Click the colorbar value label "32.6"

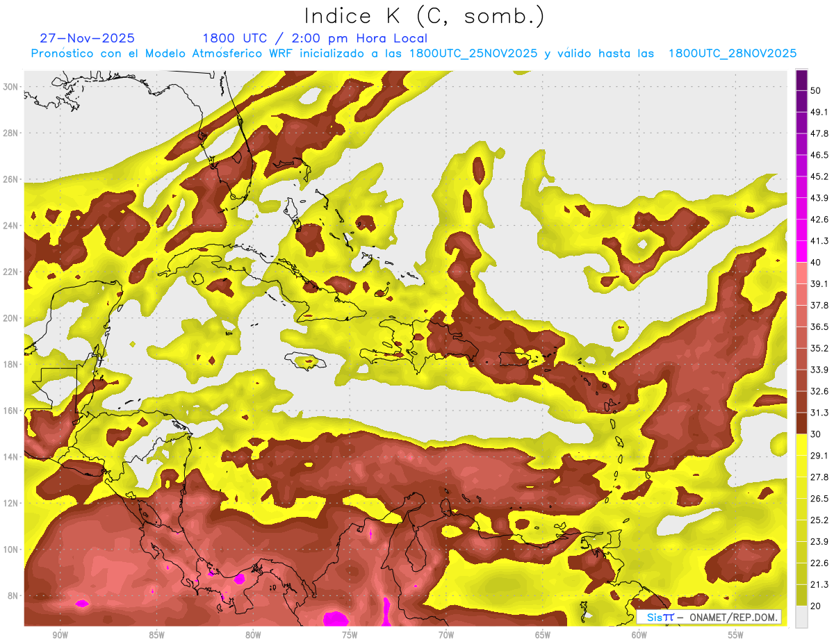pyautogui.click(x=819, y=391)
